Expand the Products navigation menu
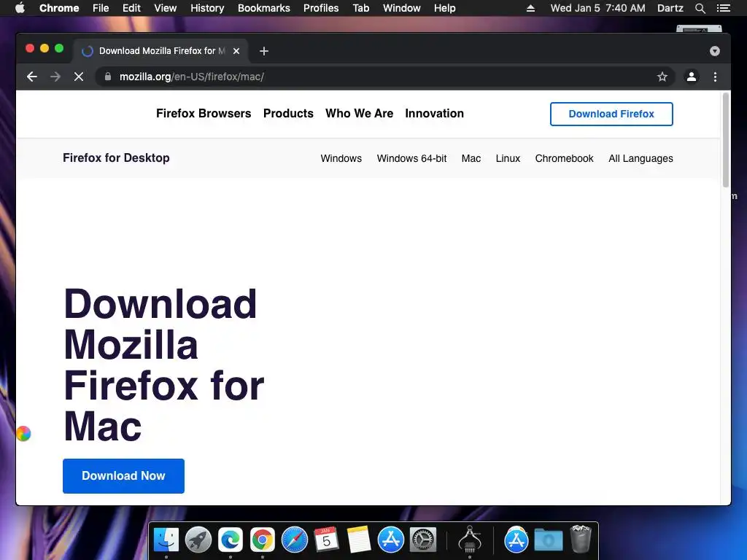This screenshot has width=747, height=560. coord(288,113)
